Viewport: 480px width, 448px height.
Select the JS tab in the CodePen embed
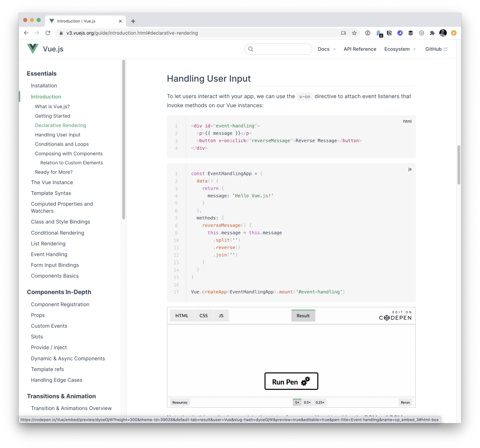pos(221,315)
